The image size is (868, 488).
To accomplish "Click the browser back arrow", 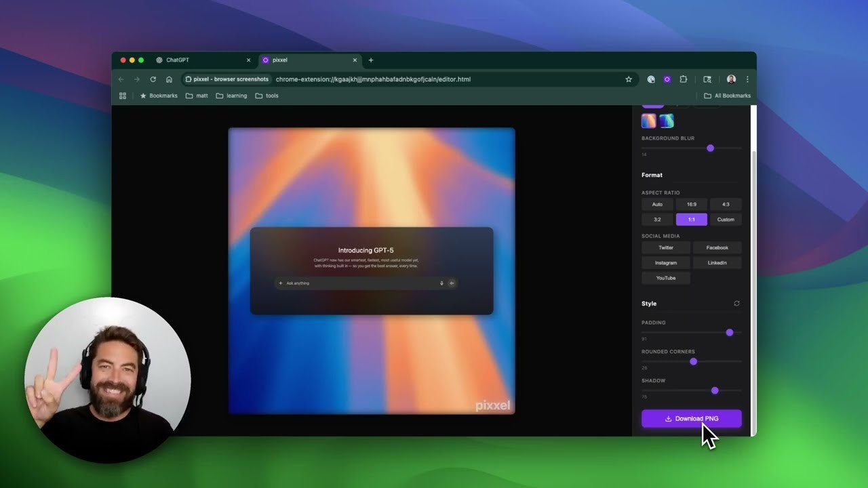I will 121,79.
